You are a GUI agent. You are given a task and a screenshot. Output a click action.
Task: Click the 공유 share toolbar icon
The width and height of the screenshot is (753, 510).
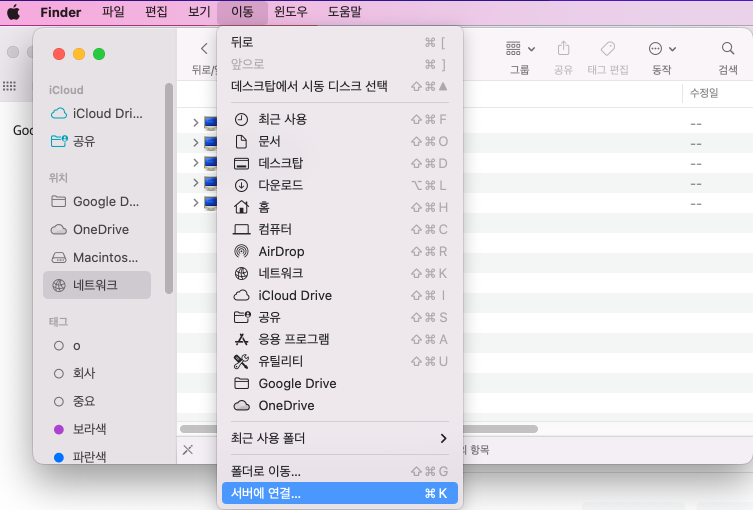(563, 49)
